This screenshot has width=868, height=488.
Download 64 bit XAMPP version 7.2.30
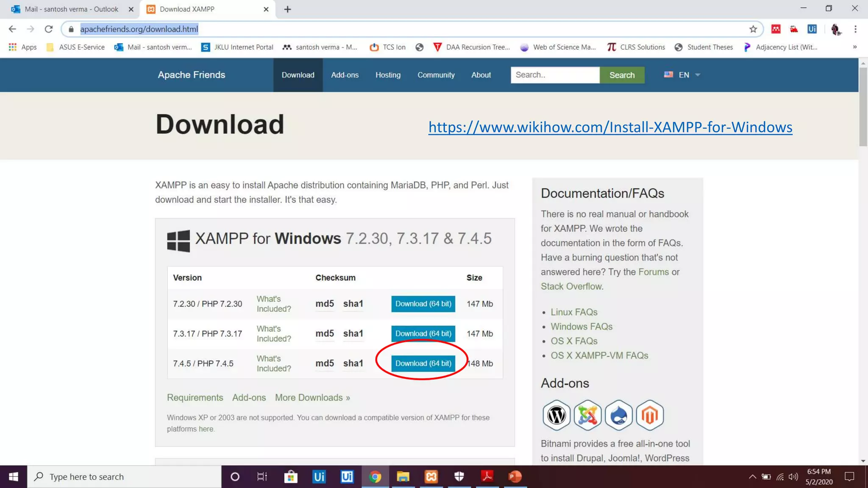coord(423,304)
